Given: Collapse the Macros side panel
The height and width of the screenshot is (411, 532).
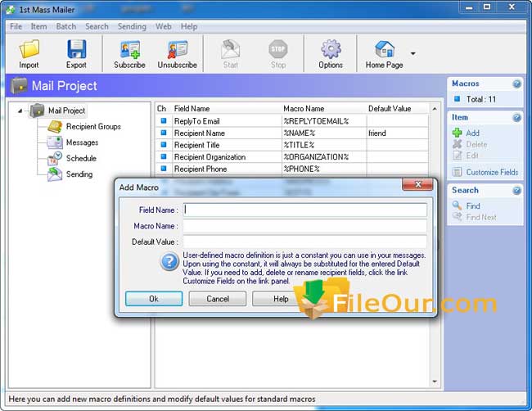Looking at the screenshot, I should pyautogui.click(x=516, y=84).
